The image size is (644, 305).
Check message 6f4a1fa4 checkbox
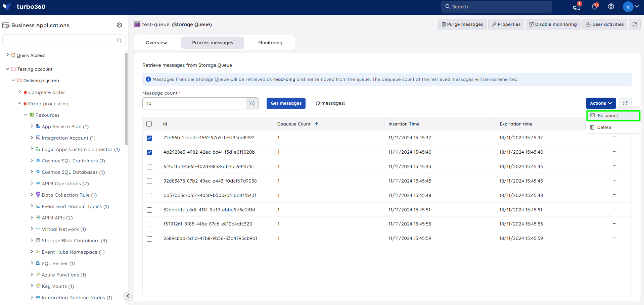click(x=149, y=167)
